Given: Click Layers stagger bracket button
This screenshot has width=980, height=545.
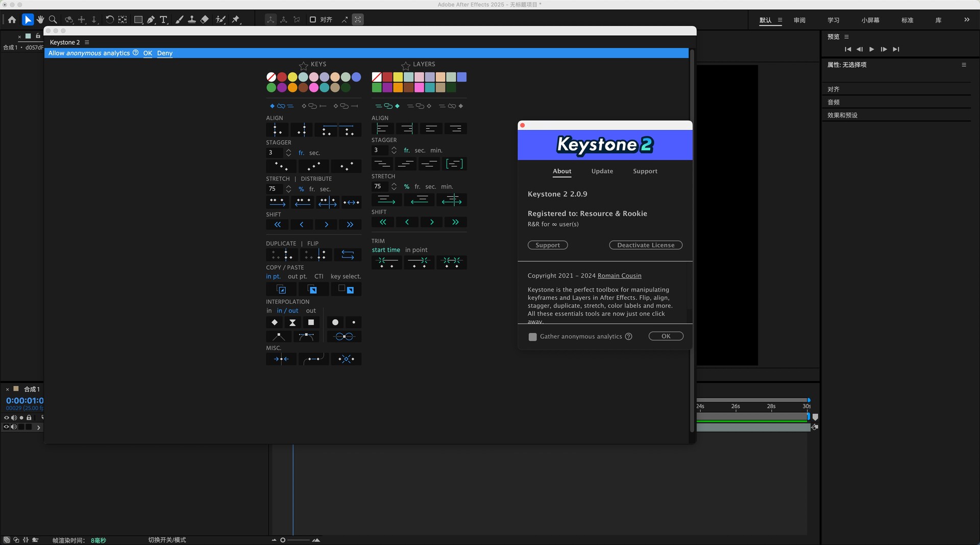Looking at the screenshot, I should 454,164.
